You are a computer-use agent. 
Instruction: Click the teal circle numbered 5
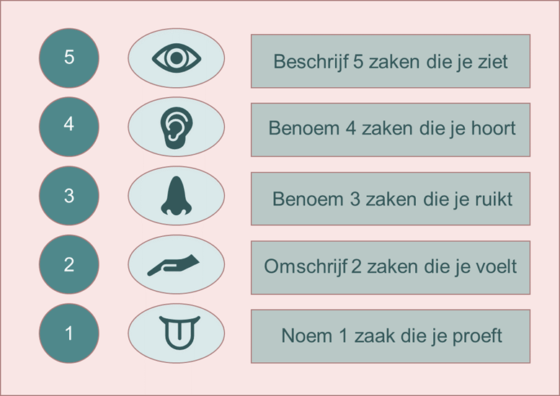69,58
